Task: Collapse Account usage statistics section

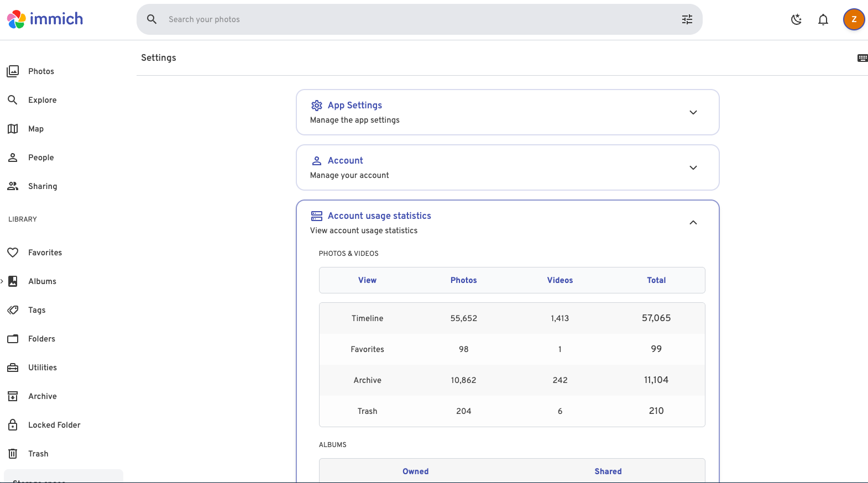Action: [693, 223]
